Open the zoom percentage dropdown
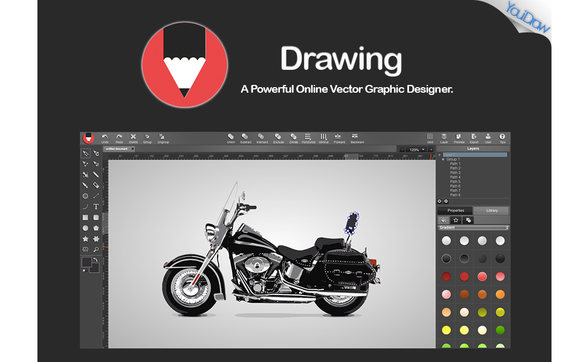This screenshot has height=362, width=580. [424, 150]
